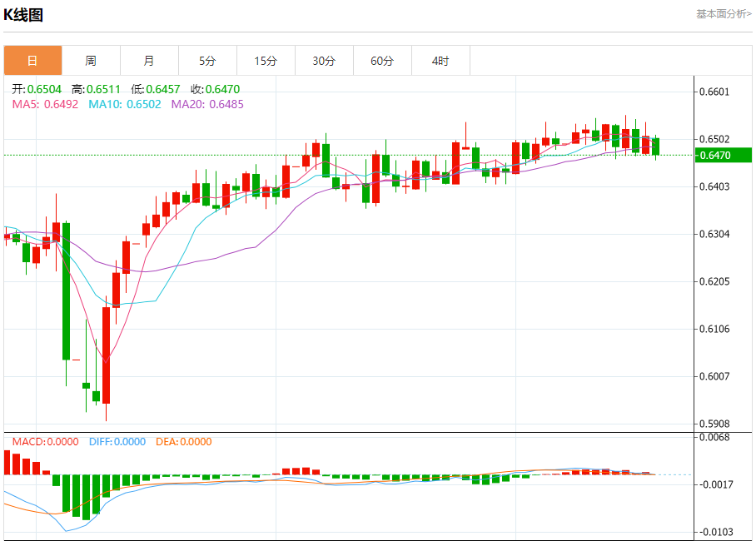756x541 pixels.
Task: Click the low price 低:0.6457
Action: point(155,89)
